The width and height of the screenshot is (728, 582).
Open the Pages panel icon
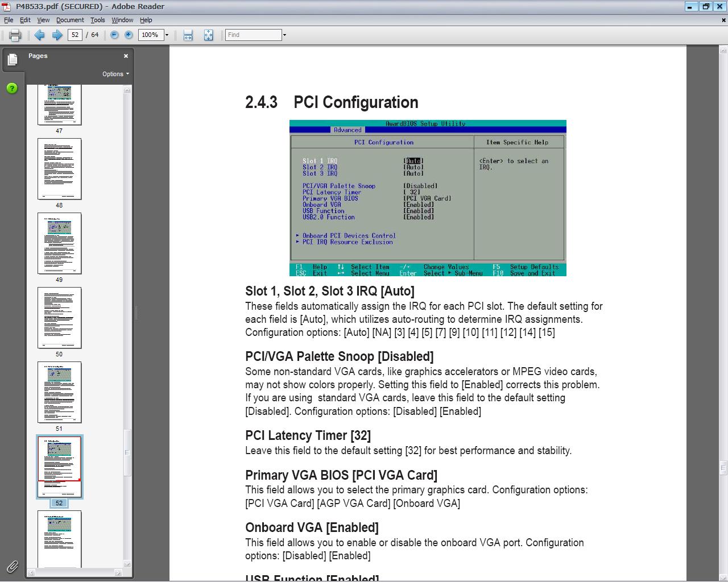(13, 60)
